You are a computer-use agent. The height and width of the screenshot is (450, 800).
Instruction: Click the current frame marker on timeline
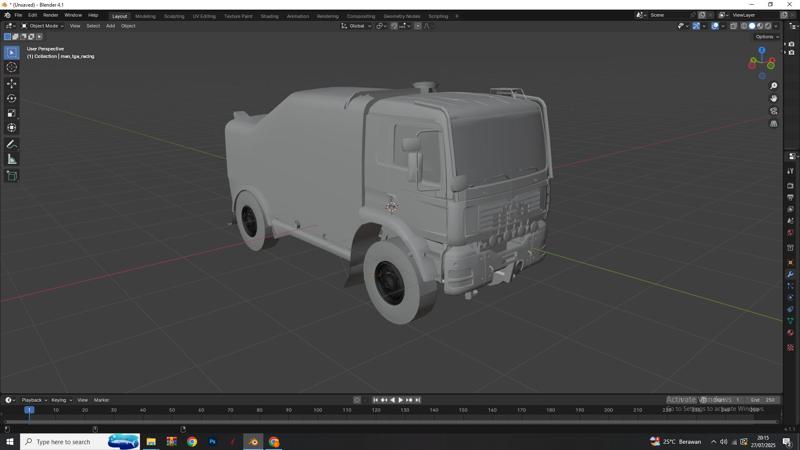(x=29, y=410)
